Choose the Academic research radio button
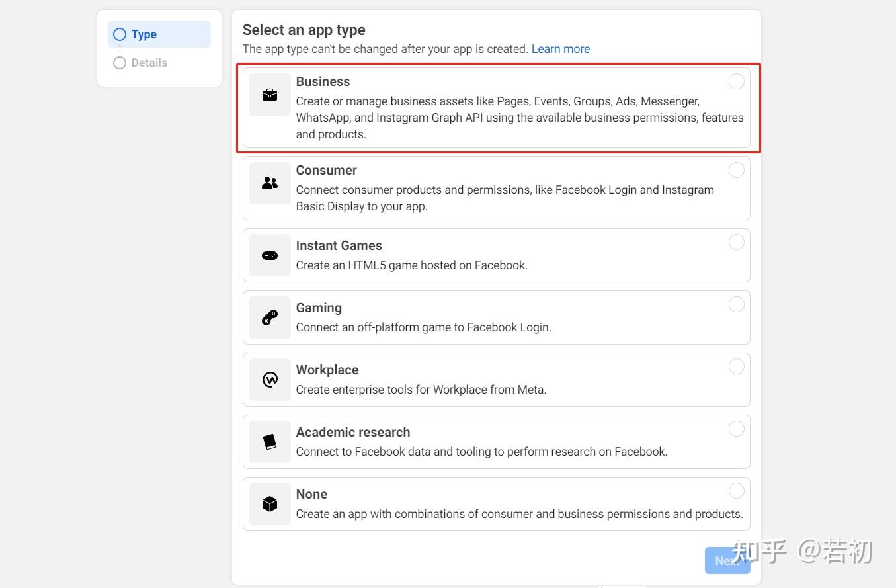The height and width of the screenshot is (588, 896). (736, 429)
